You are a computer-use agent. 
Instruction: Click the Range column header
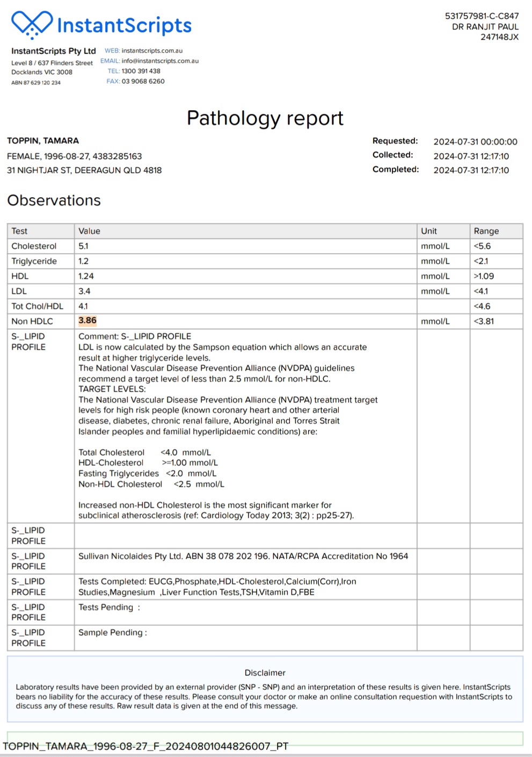(486, 231)
